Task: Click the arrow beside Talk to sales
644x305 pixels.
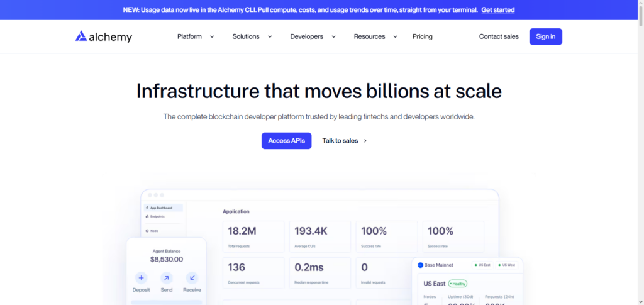Action: [365, 140]
